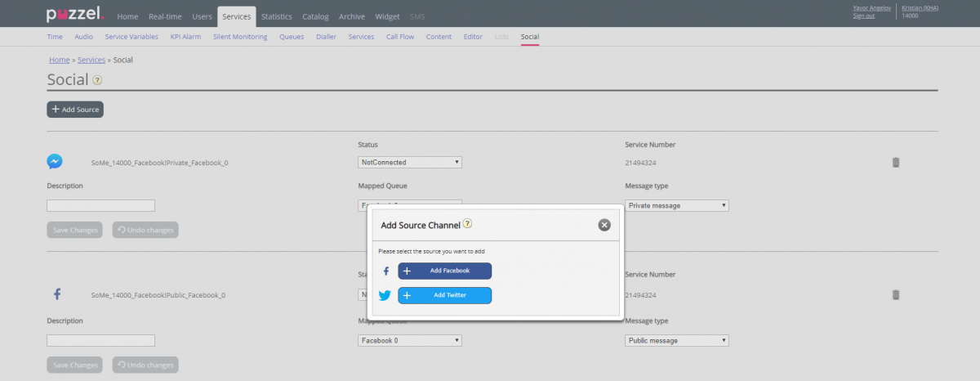Open the Public message type dropdown
The width and height of the screenshot is (980, 381).
[676, 340]
